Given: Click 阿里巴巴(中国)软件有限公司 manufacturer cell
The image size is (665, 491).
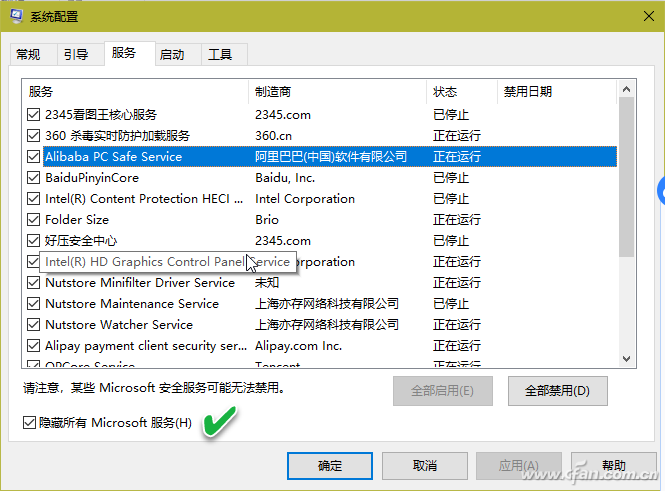Looking at the screenshot, I should coord(331,156).
